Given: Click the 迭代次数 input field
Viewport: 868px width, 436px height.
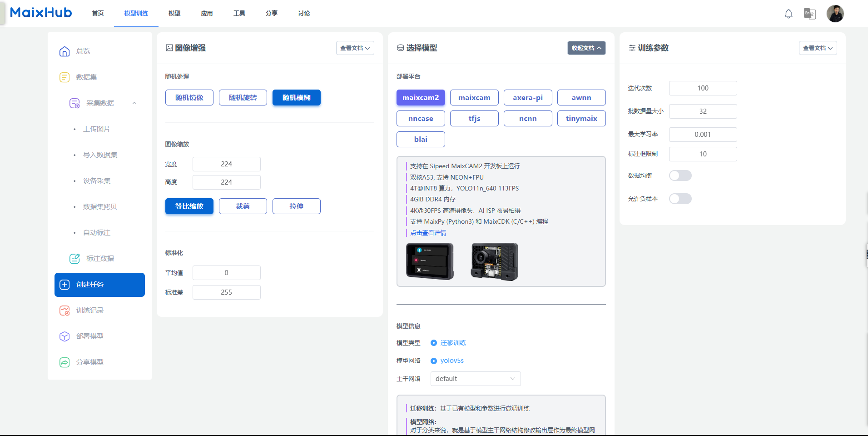Looking at the screenshot, I should [703, 88].
